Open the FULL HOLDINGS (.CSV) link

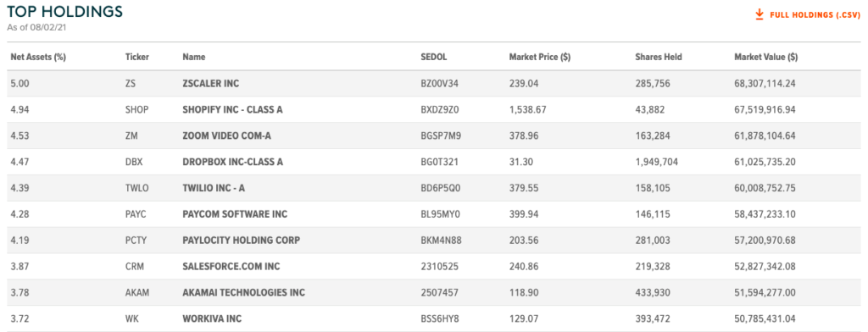(815, 15)
